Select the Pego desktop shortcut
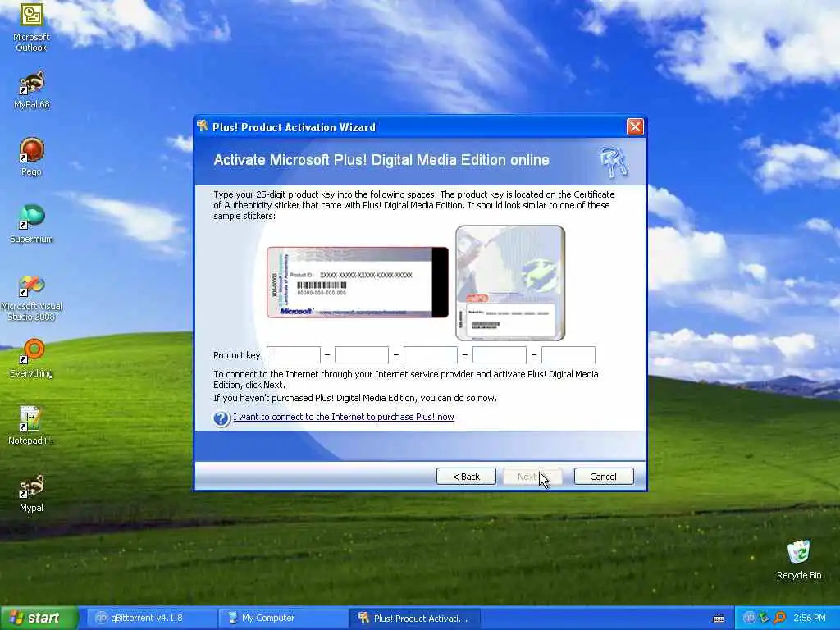The height and width of the screenshot is (630, 840). click(x=32, y=157)
